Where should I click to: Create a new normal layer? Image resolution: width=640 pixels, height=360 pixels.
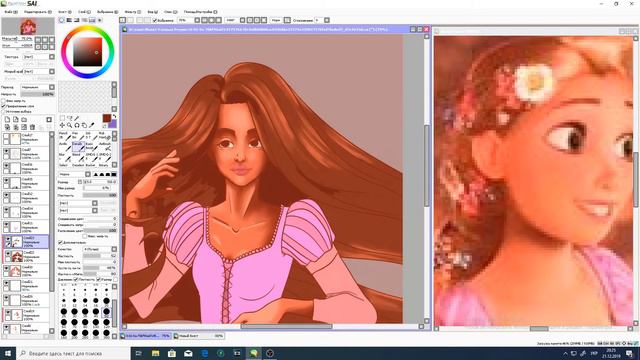[7, 119]
